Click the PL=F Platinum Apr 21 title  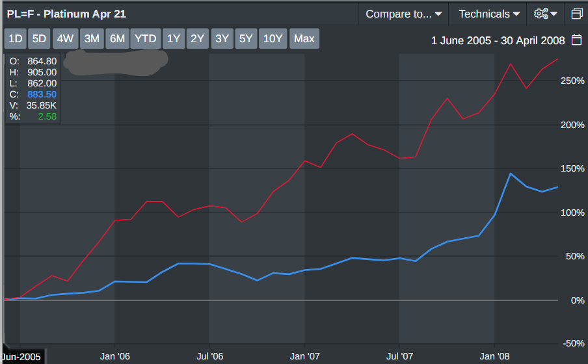66,14
